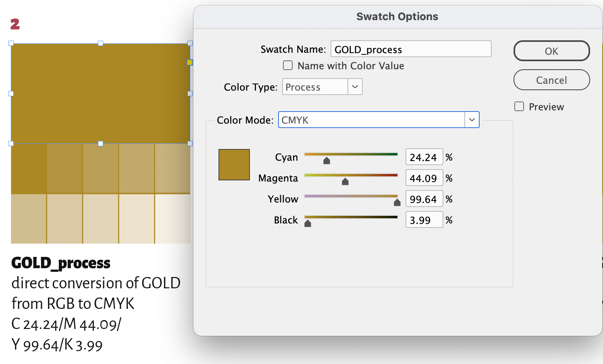Click the bottom-center selection handle of rectangle
This screenshot has height=364, width=603.
tap(101, 143)
